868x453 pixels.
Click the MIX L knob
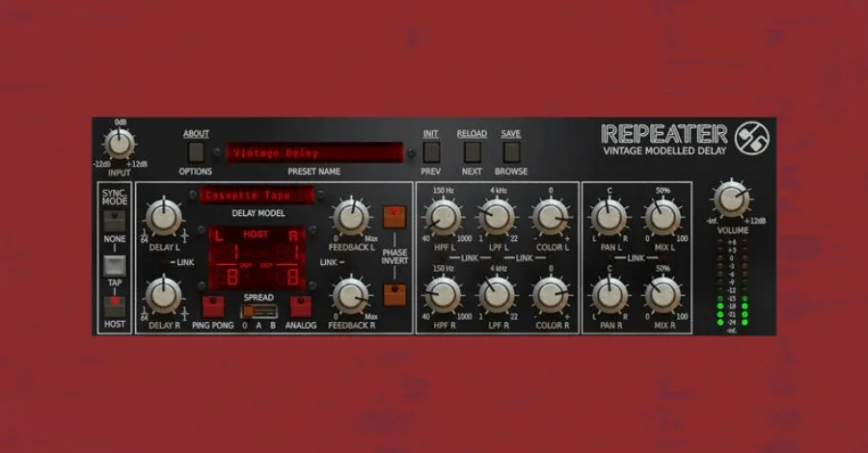click(663, 218)
